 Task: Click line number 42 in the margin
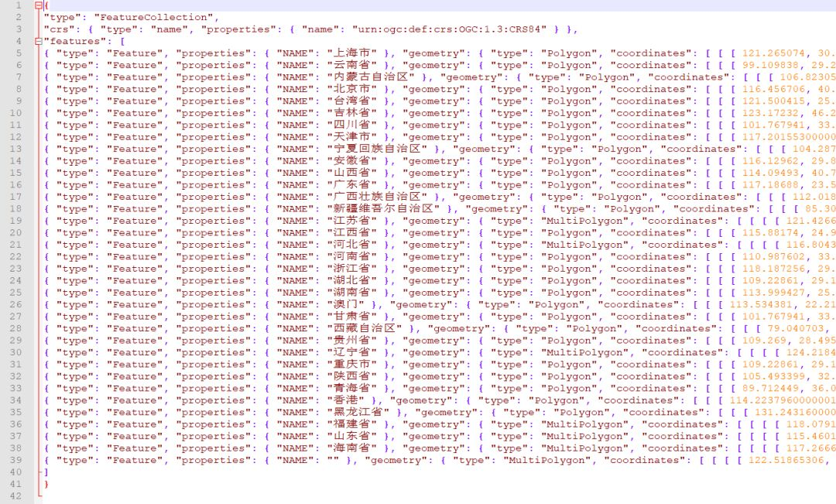click(15, 496)
